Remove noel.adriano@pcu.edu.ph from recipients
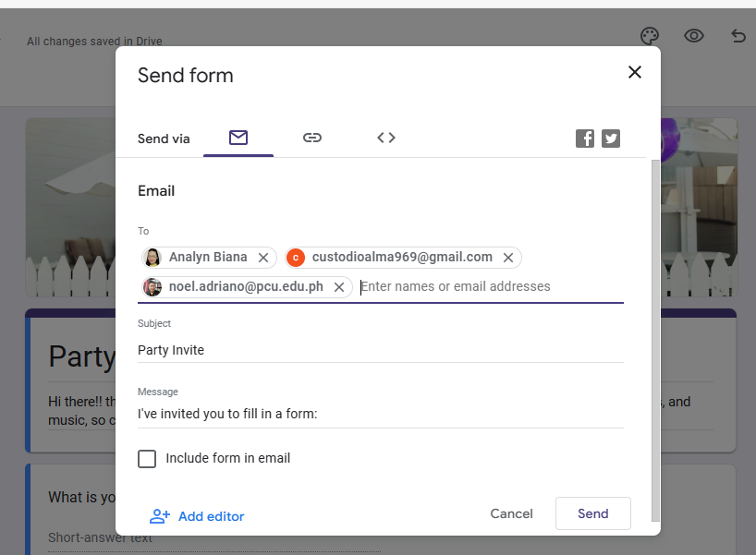 [x=339, y=287]
